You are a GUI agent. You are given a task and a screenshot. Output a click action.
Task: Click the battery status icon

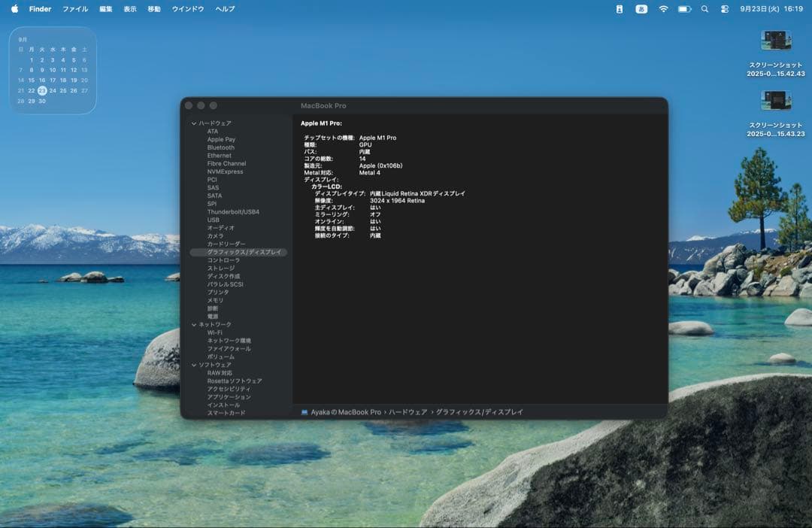click(x=683, y=10)
